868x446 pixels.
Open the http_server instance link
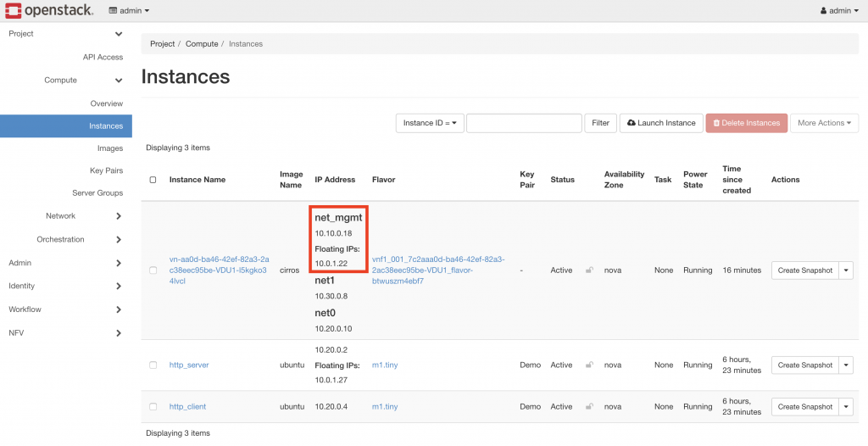click(189, 365)
